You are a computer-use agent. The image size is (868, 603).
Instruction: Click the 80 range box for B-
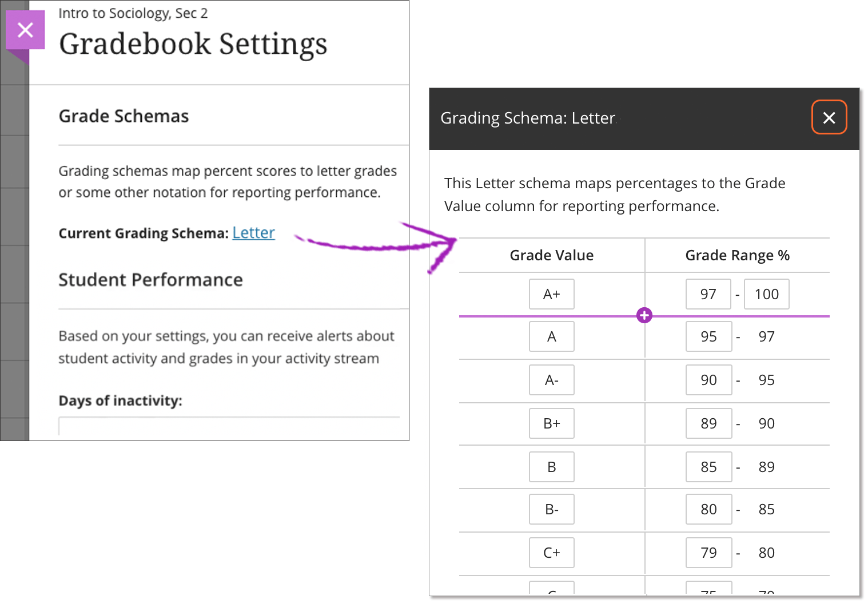tap(708, 509)
